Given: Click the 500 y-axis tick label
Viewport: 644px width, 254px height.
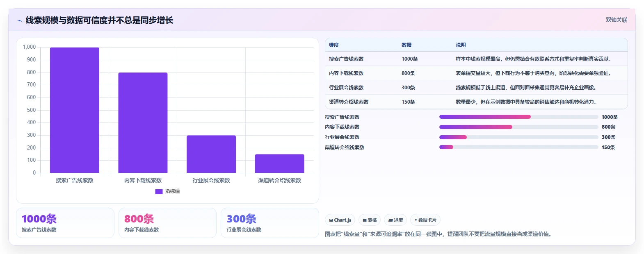Looking at the screenshot, I should point(31,110).
